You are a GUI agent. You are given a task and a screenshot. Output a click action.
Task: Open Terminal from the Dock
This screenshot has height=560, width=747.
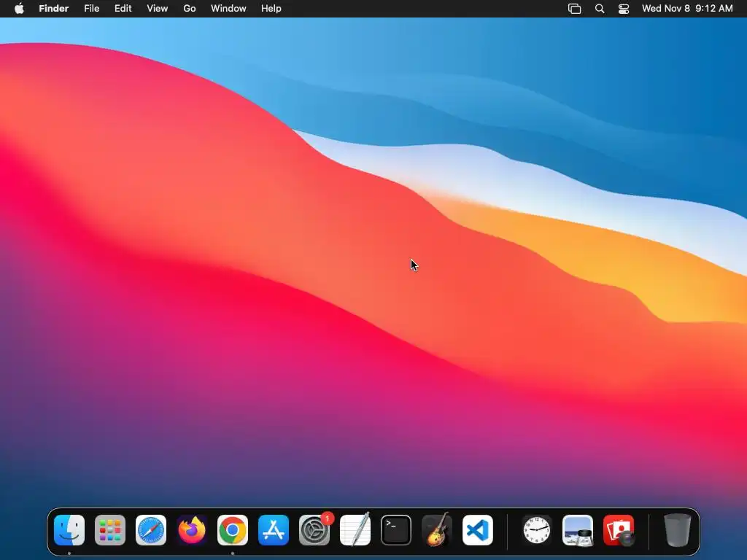(396, 530)
